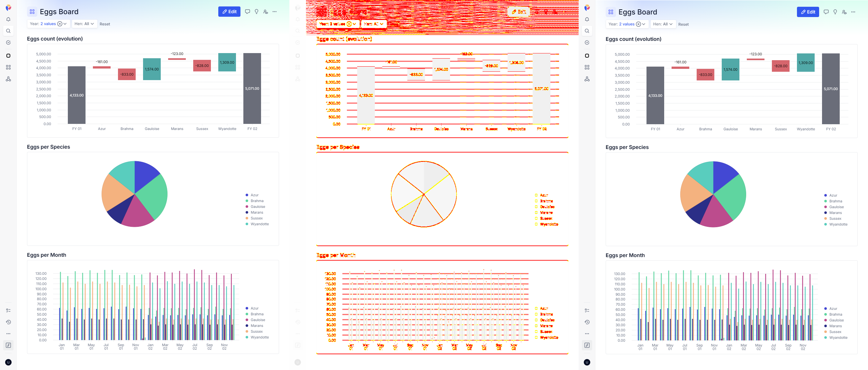
Task: Toggle Gauloise in left Eggs per Species legend
Action: [x=255, y=207]
